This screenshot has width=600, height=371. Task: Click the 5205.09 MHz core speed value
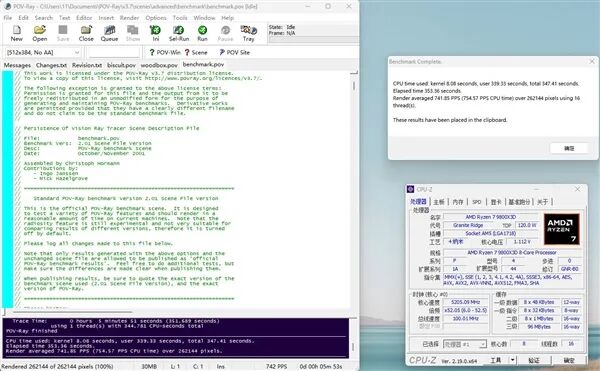[465, 302]
